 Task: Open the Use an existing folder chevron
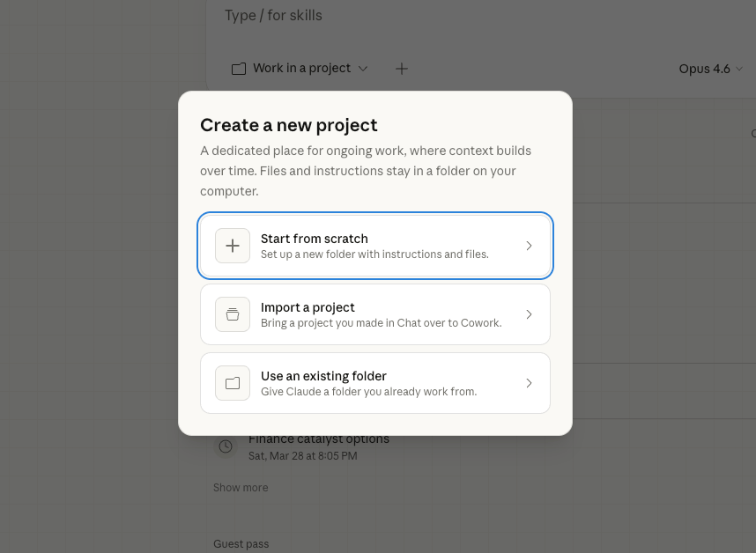pos(529,383)
